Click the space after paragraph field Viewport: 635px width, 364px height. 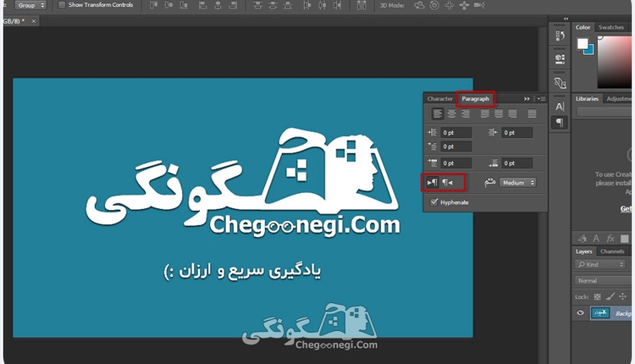pos(517,163)
